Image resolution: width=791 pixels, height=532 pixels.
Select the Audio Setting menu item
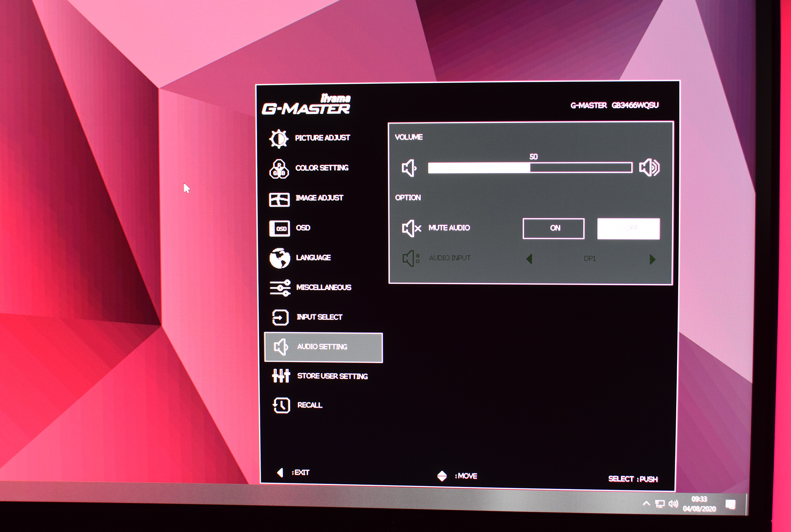tap(323, 347)
